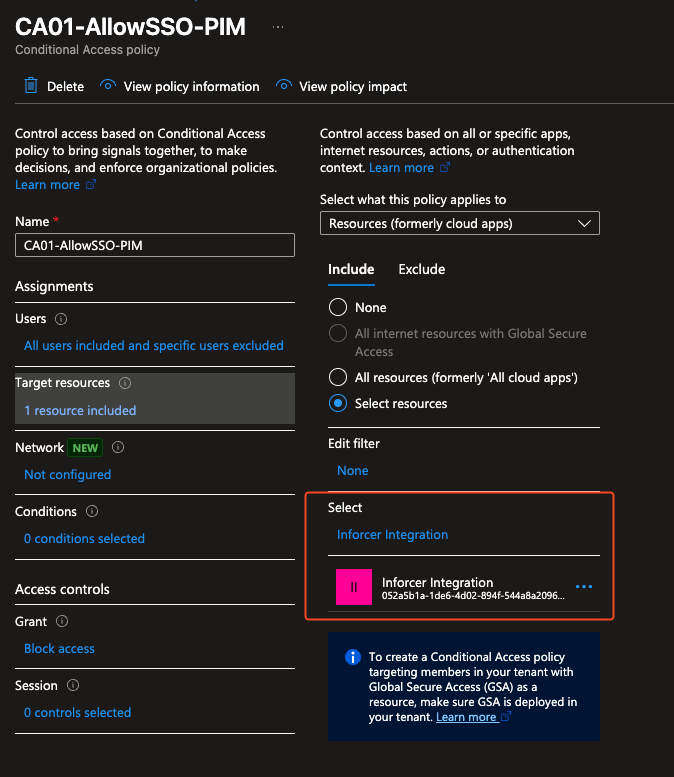Open the 0 conditions selected link
This screenshot has width=674, height=777.
coord(84,538)
